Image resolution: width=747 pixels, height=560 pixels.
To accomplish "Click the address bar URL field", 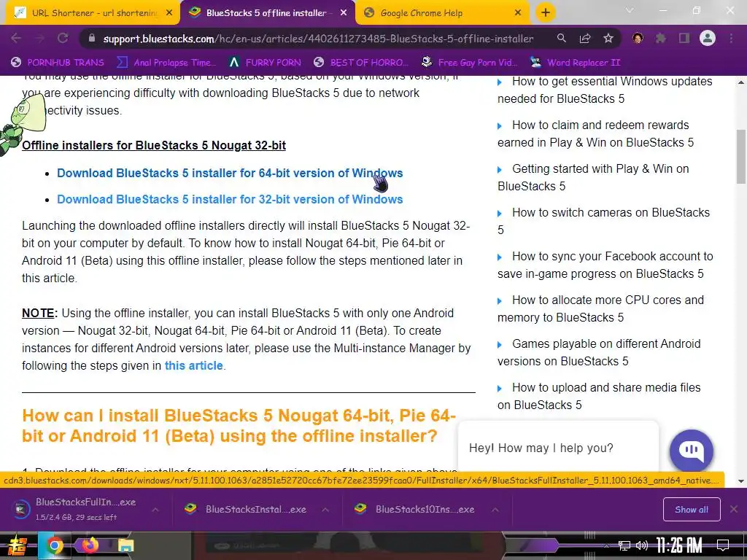I will 318,39.
